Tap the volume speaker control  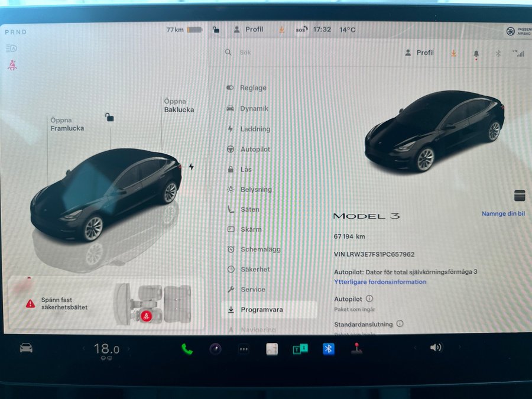coord(436,348)
